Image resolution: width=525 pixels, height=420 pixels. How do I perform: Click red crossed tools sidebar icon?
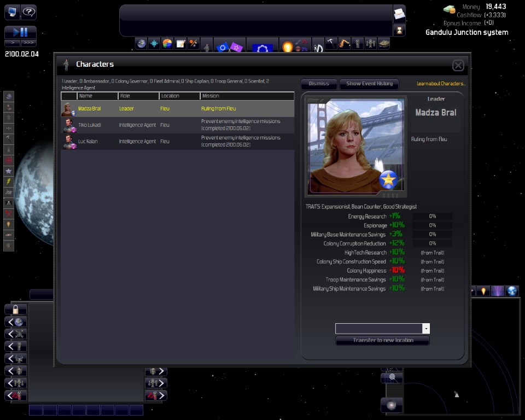9,213
